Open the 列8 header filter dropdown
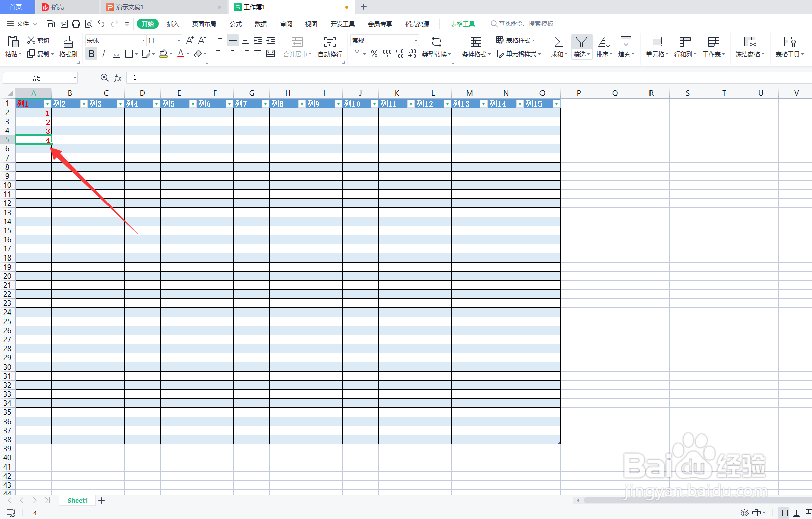 [302, 103]
